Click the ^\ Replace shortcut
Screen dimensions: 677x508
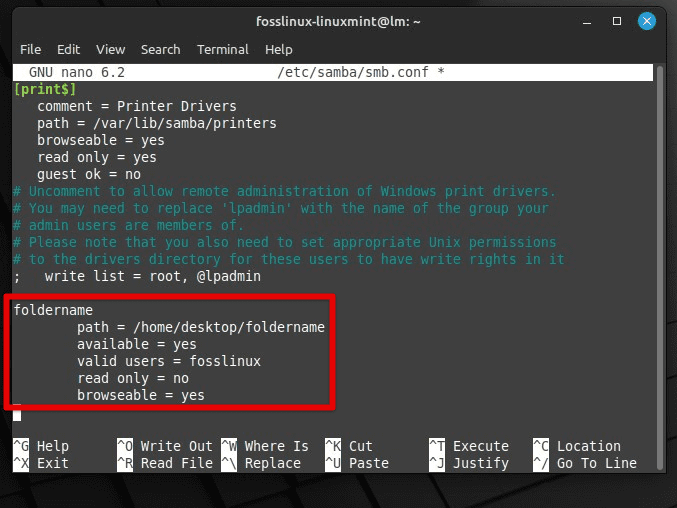pos(261,463)
